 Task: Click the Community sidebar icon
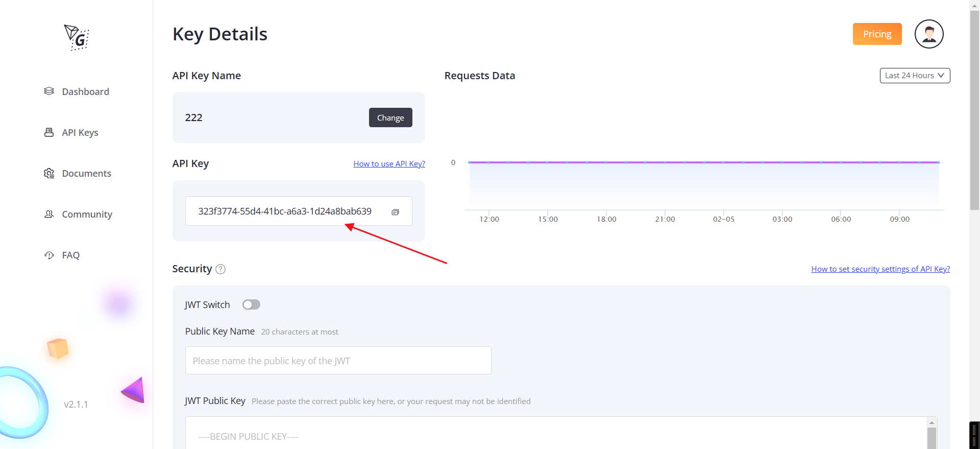click(x=49, y=214)
